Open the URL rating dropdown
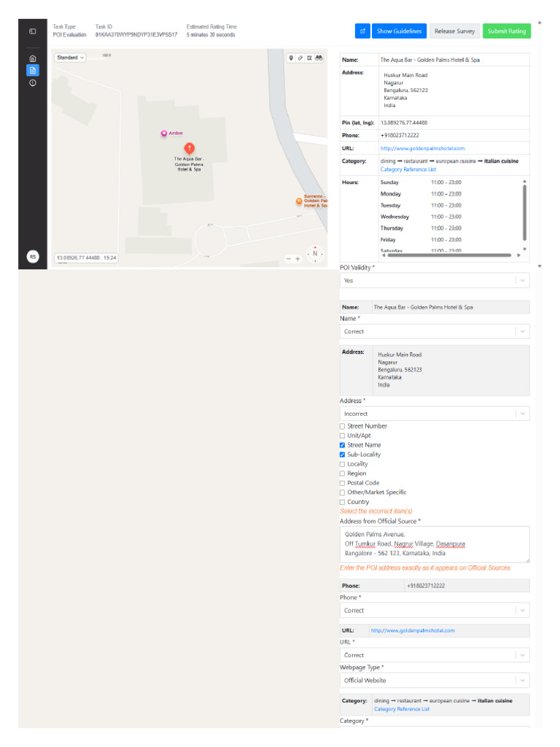Screen dimensions: 560x747 [x=435, y=656]
